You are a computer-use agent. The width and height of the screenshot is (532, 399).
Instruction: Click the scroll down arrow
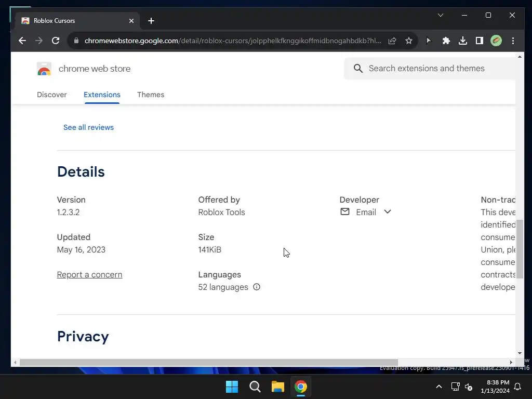[520, 353]
